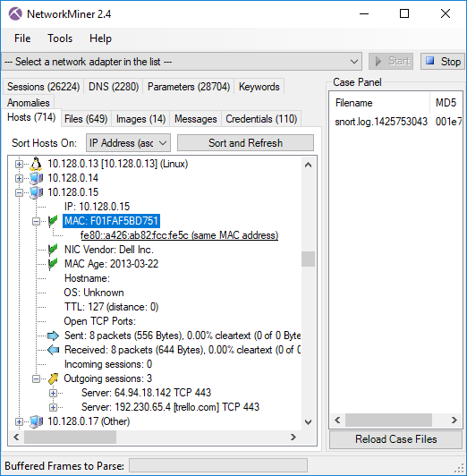Click the MD5 column header

(x=446, y=103)
